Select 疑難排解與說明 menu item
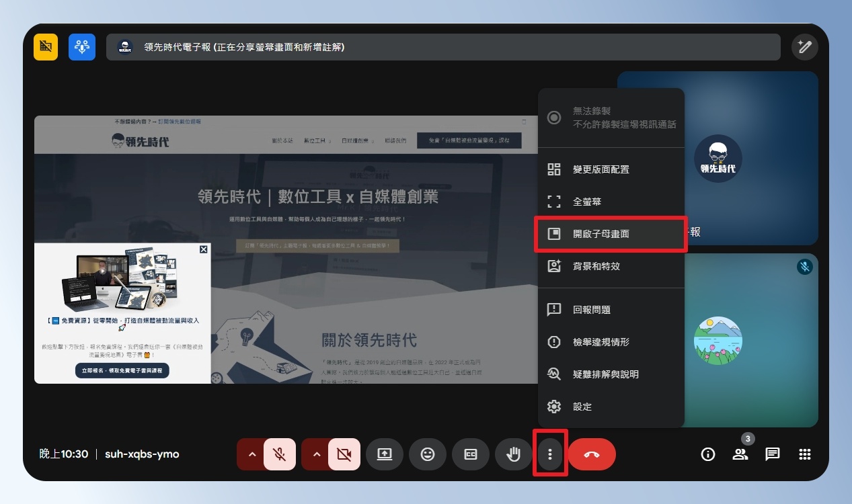Screen dimensions: 852x504 (611, 374)
